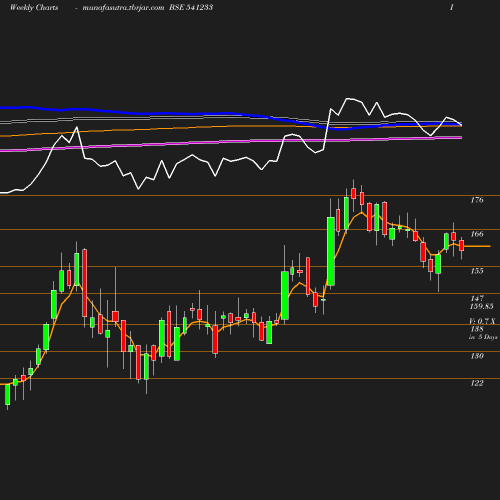Image resolution: width=500 pixels, height=500 pixels.
Task: Click the "in 5 Days" text
Action: [x=483, y=337]
